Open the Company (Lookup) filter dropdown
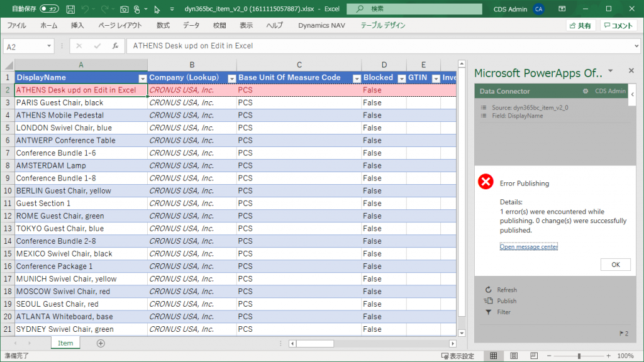644x362 pixels. [x=231, y=79]
